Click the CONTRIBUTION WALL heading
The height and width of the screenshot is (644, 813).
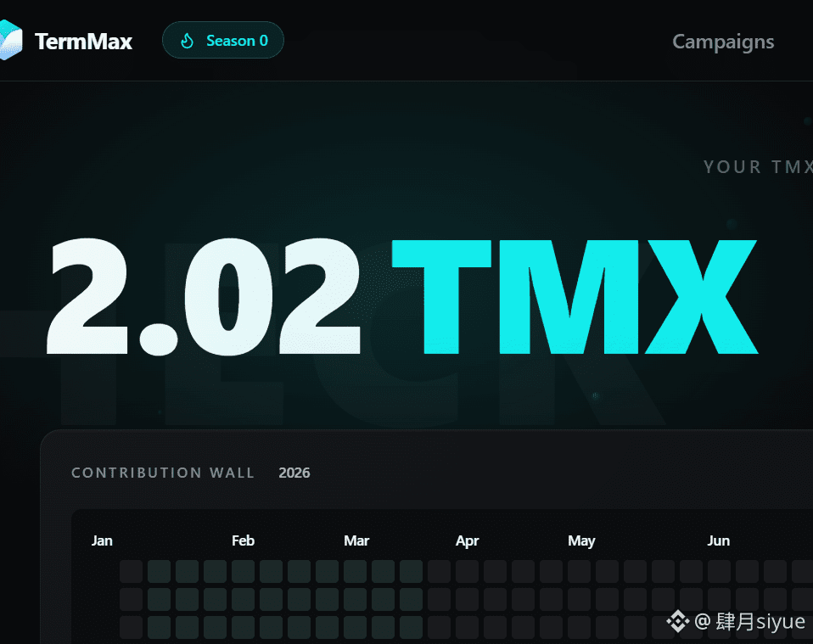(x=163, y=473)
